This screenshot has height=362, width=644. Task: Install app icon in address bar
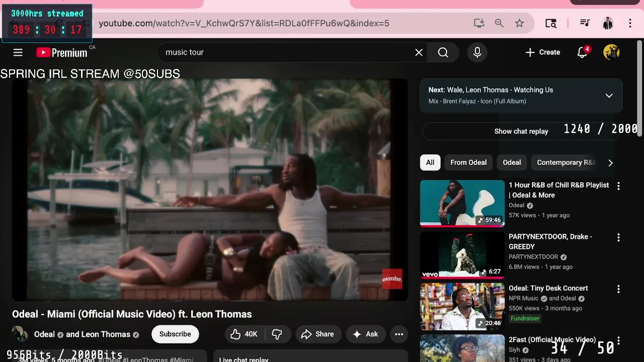click(479, 23)
